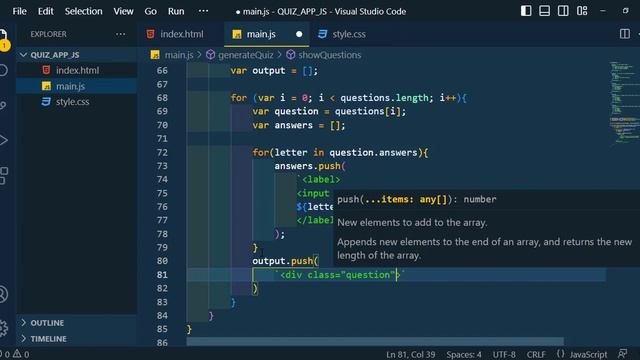
Task: Place cursor on 'var question = questions[i];' line
Action: (x=329, y=111)
